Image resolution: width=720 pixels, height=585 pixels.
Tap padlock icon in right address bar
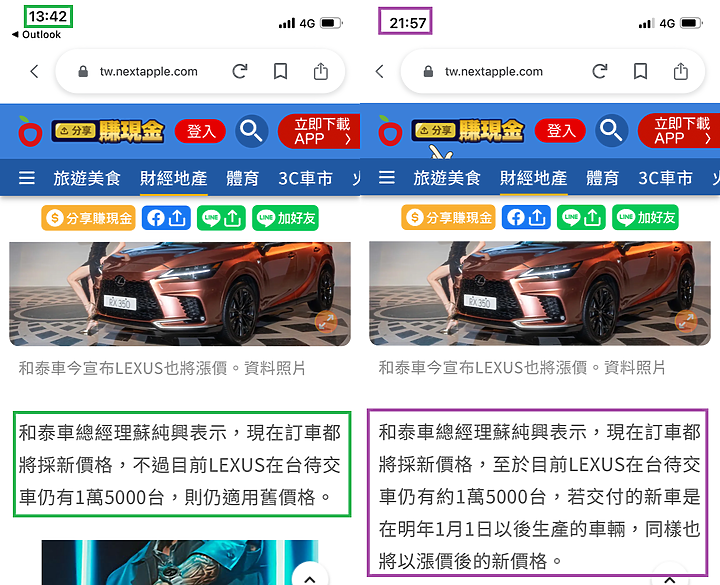(x=428, y=72)
